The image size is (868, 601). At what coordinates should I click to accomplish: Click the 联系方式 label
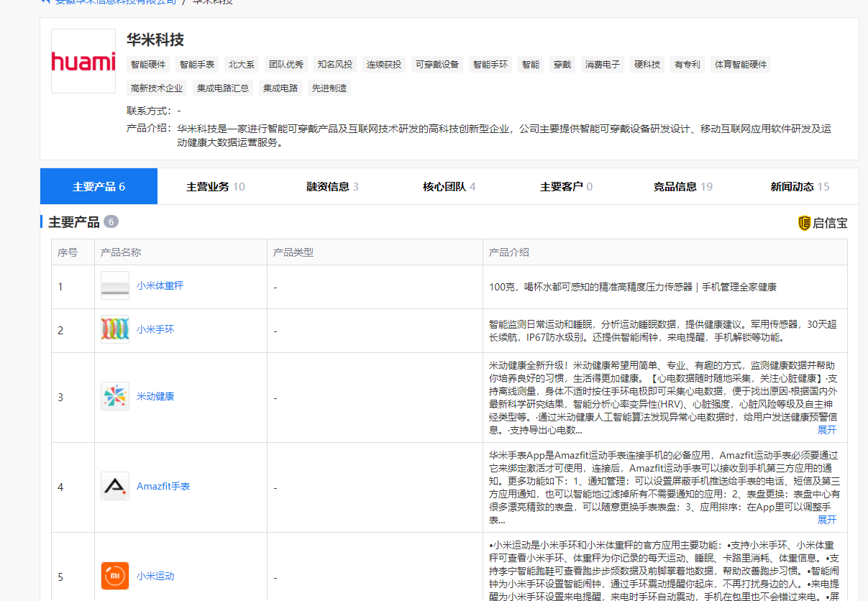click(149, 111)
